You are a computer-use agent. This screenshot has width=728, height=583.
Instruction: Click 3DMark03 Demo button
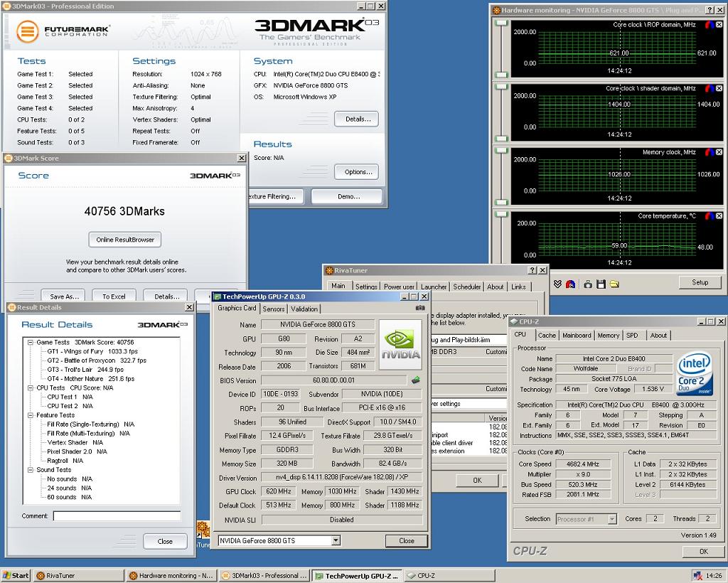pos(347,196)
